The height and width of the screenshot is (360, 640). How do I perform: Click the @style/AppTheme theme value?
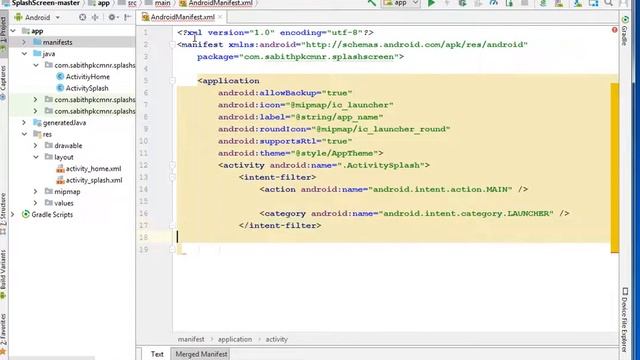click(334, 153)
